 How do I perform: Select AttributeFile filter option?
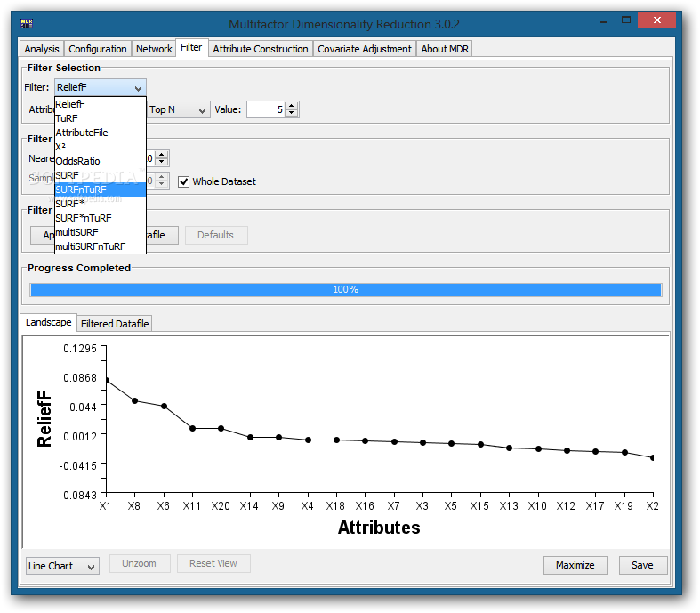click(101, 133)
